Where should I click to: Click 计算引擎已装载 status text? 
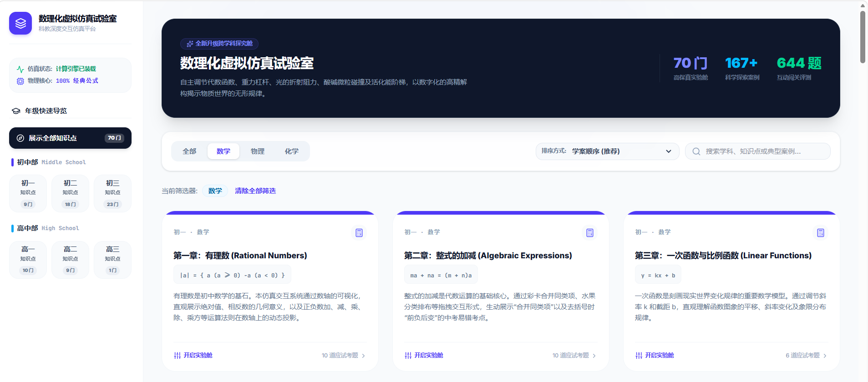click(76, 69)
